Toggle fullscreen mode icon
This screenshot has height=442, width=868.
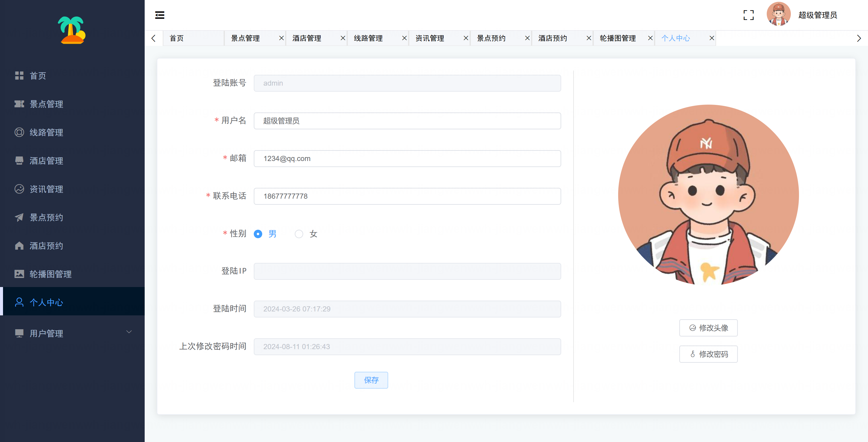pyautogui.click(x=748, y=15)
